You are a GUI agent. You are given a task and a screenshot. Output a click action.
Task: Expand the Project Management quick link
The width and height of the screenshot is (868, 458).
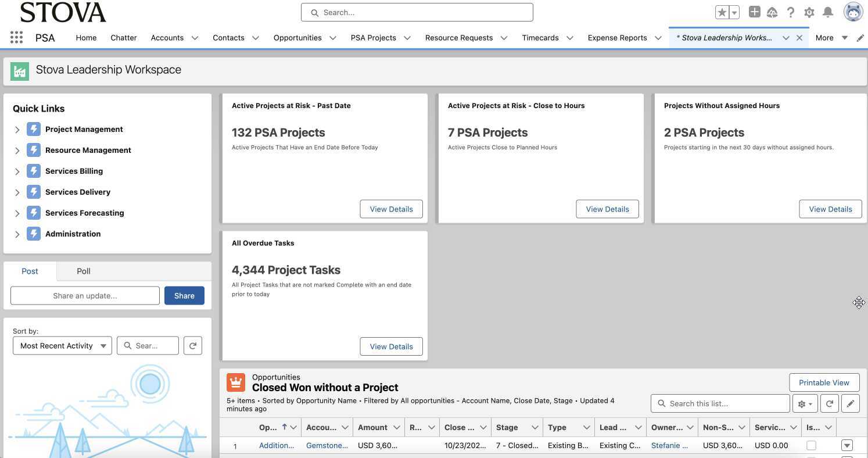click(x=17, y=130)
